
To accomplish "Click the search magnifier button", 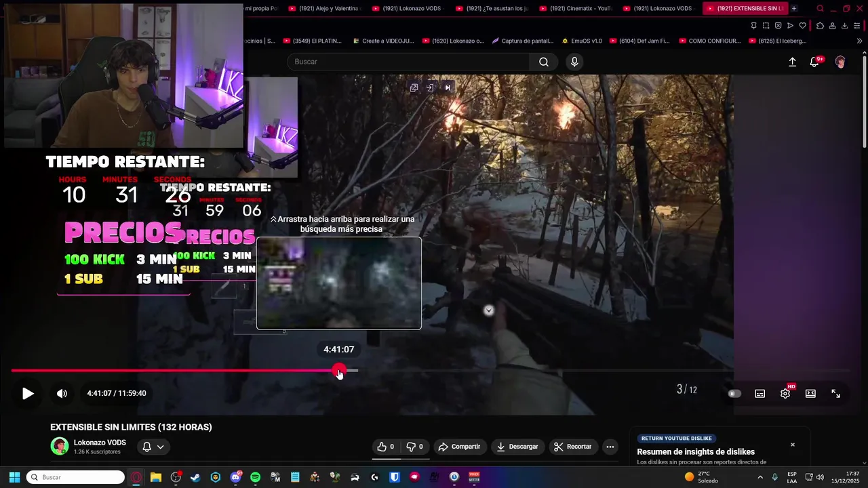I will click(x=544, y=62).
